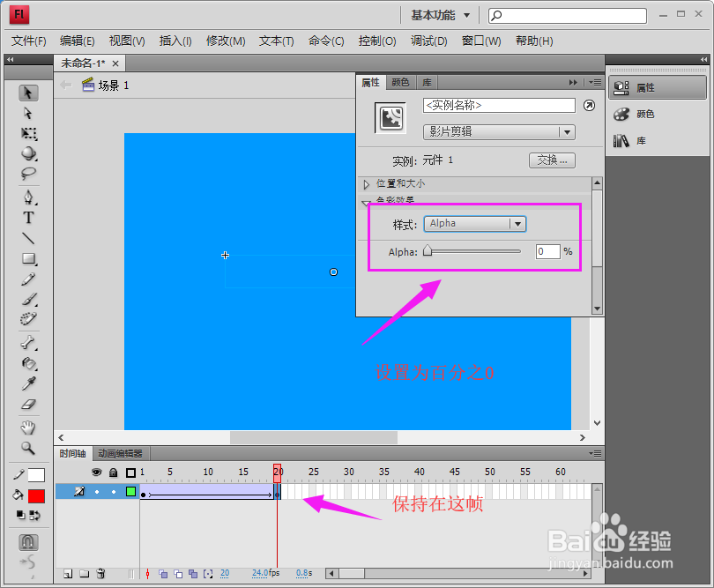Select the Selection arrow tool

coord(28,93)
